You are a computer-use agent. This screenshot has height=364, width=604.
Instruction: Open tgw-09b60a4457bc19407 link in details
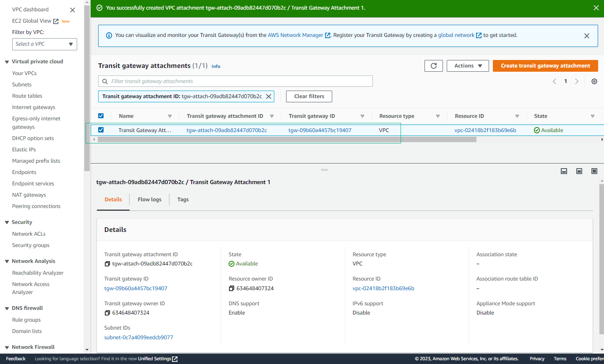[136, 289]
